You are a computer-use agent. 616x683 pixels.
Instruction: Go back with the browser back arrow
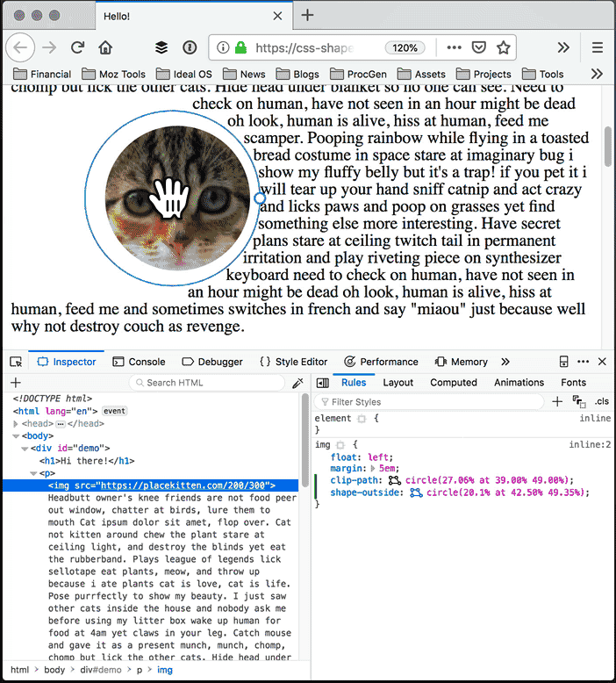pyautogui.click(x=20, y=47)
